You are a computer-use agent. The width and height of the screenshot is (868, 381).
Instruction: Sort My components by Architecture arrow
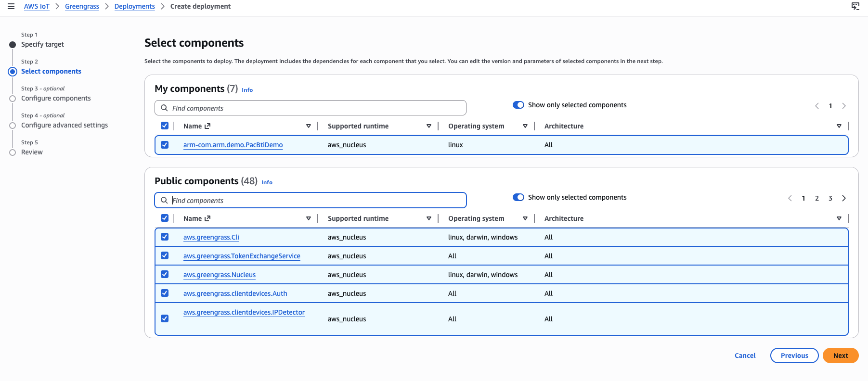pyautogui.click(x=839, y=126)
